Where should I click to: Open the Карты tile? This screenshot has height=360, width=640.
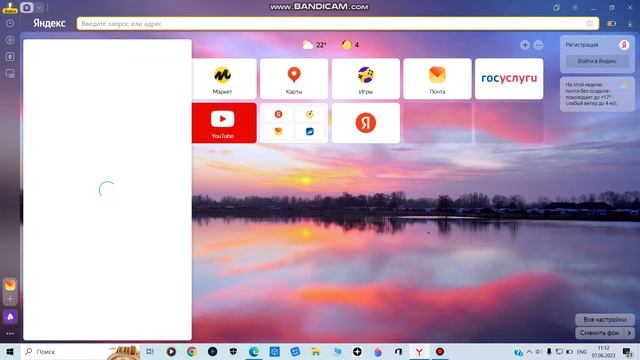click(294, 79)
